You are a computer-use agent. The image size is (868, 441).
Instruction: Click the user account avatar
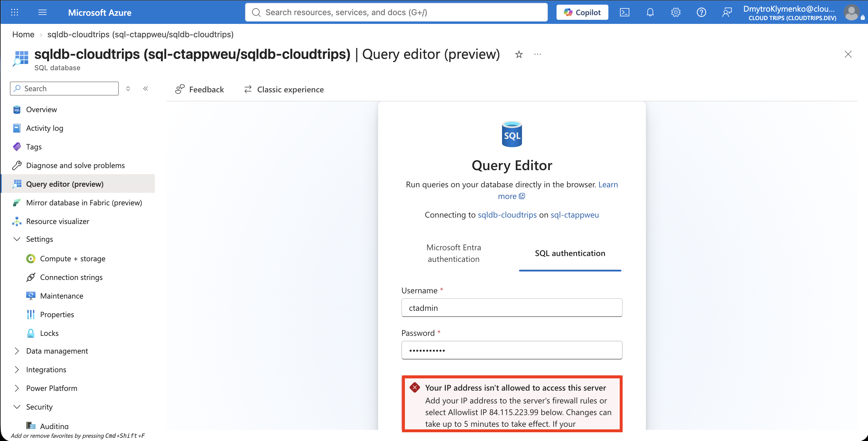(x=851, y=13)
